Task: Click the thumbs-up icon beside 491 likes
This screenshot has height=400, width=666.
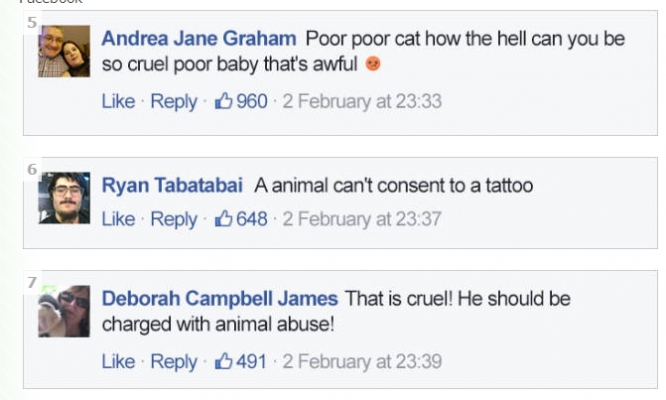Action: tap(224, 361)
